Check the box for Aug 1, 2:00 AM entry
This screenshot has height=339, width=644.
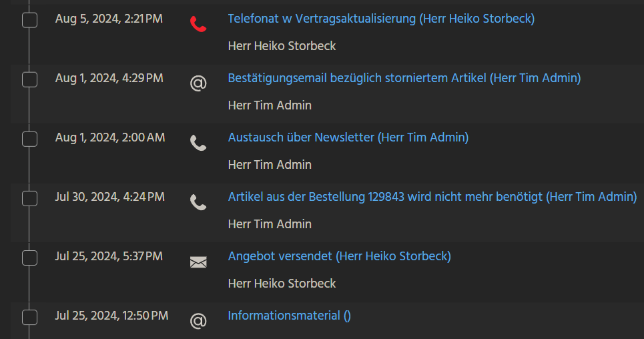point(29,139)
